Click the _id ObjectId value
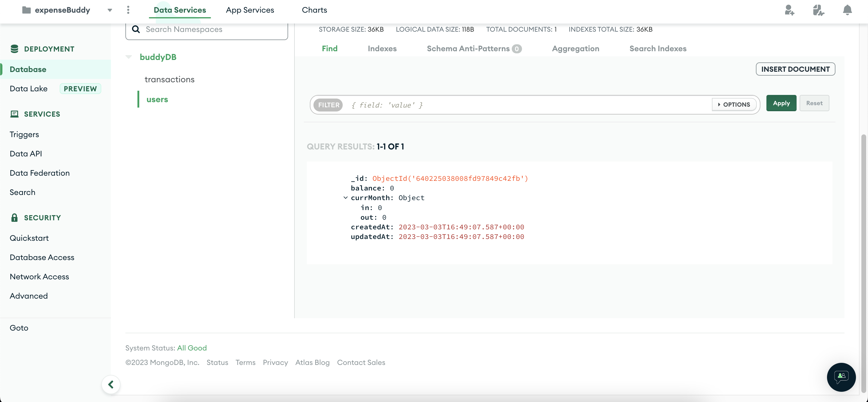 pos(450,178)
